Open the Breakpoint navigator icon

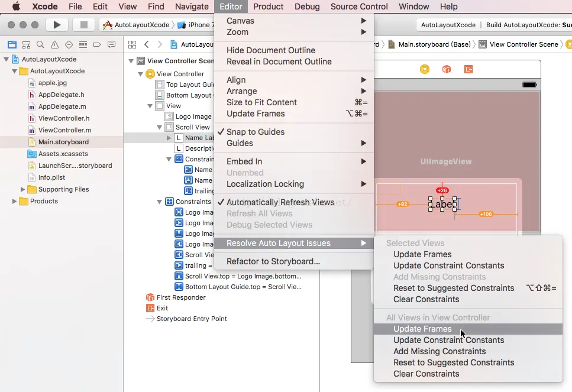pyautogui.click(x=97, y=44)
